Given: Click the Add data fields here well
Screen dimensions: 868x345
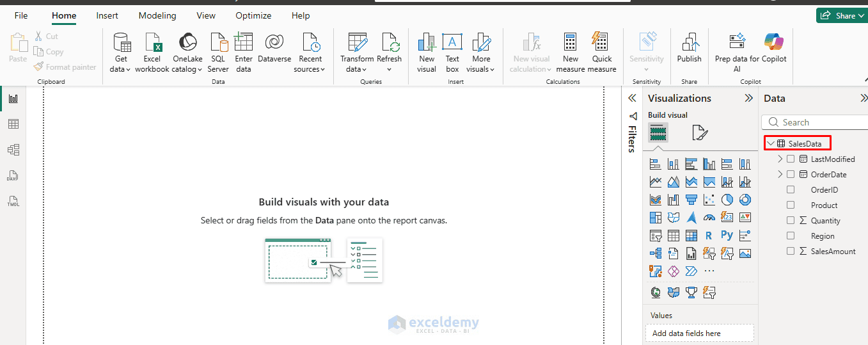Looking at the screenshot, I should pos(698,333).
